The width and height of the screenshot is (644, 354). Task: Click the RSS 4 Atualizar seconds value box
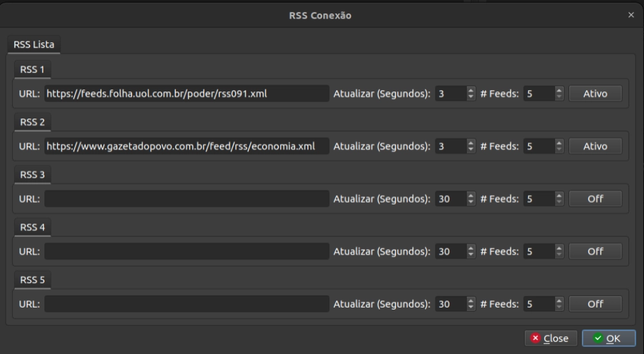pos(450,252)
